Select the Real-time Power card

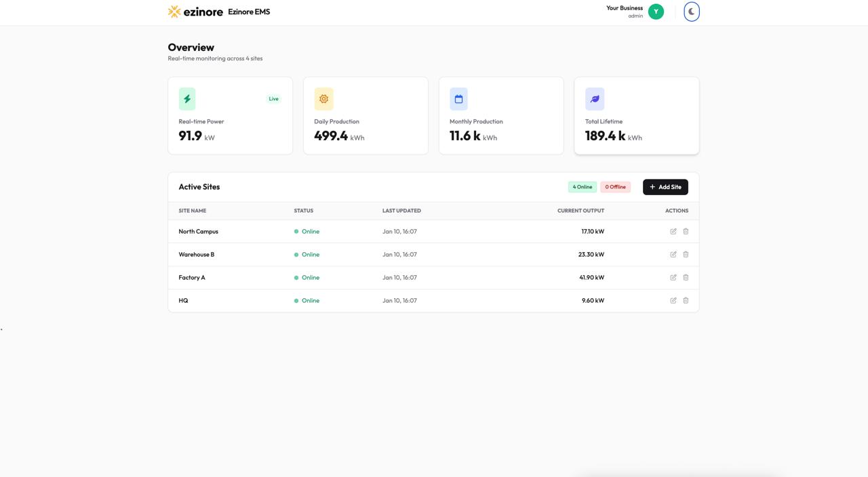point(230,116)
